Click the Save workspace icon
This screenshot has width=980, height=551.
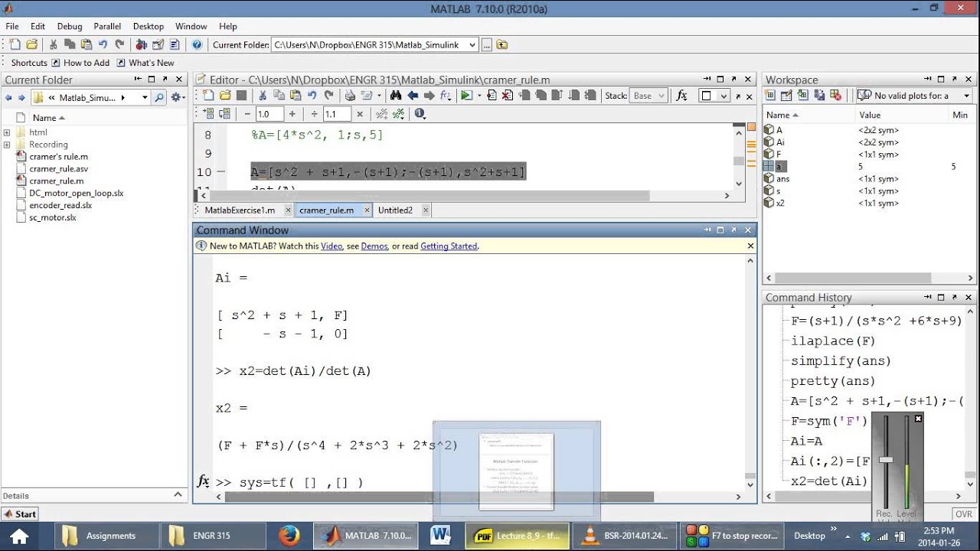820,96
